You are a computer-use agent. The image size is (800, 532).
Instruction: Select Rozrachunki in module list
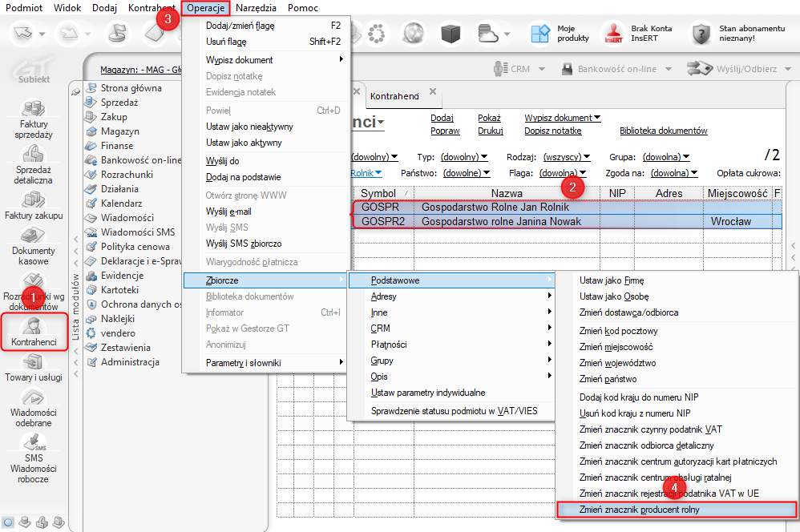point(127,175)
